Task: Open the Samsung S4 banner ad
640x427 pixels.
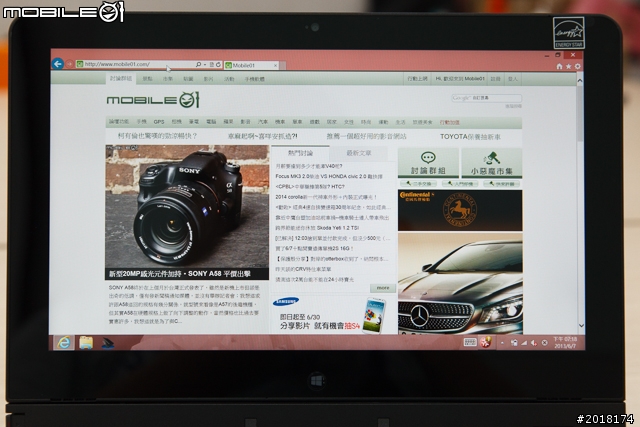Action: coord(332,314)
